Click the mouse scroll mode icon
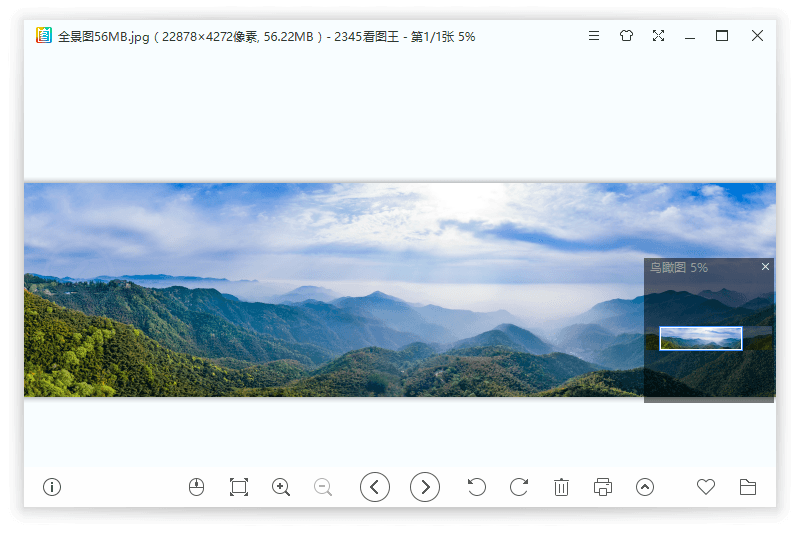The width and height of the screenshot is (800, 535). coord(196,487)
